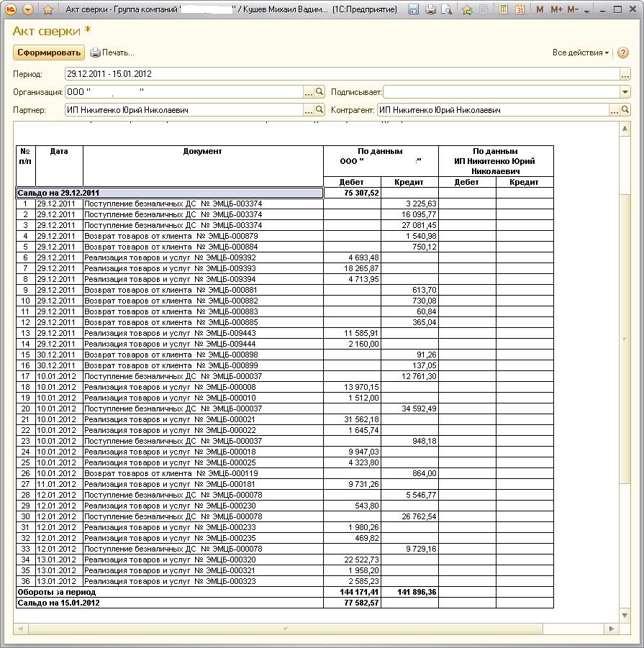Click into the Партнер field
This screenshot has height=648, width=644.
point(184,110)
